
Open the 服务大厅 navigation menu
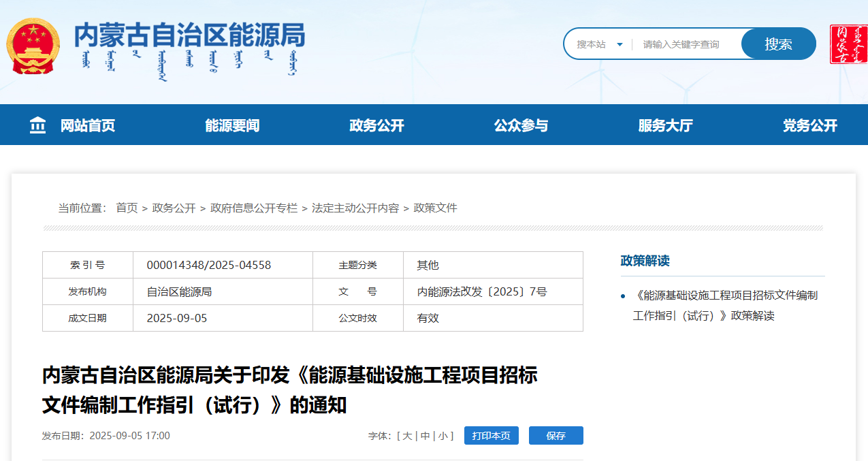click(665, 125)
